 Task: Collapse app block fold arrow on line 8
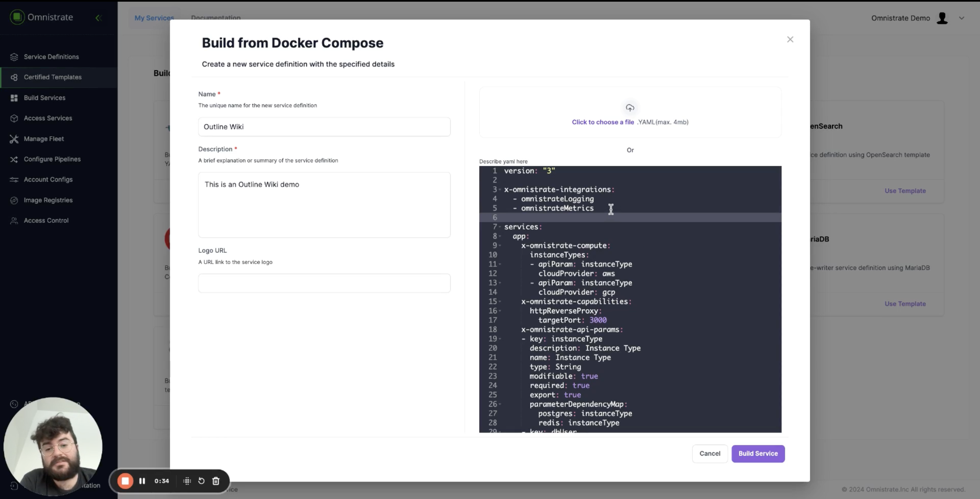500,236
